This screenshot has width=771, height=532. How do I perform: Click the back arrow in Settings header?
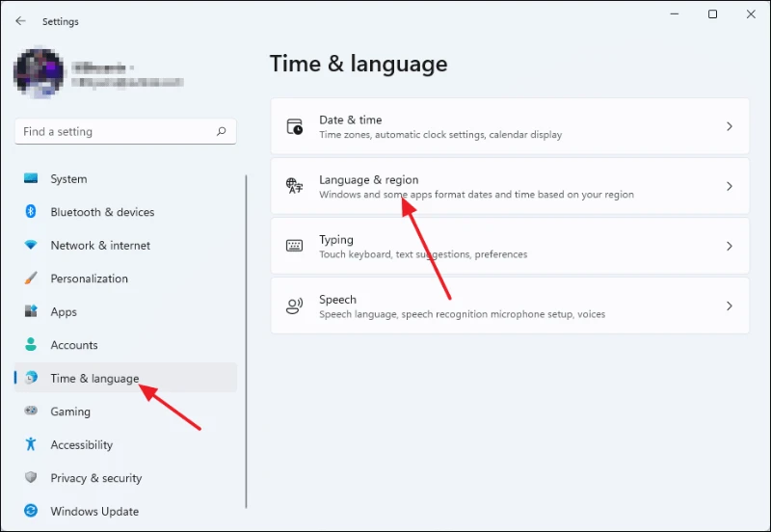coord(20,21)
